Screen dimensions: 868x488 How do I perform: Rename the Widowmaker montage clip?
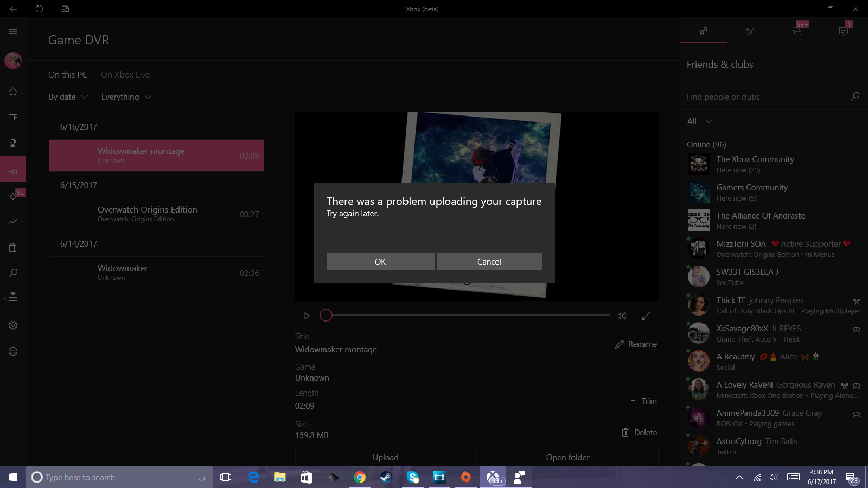click(x=636, y=344)
